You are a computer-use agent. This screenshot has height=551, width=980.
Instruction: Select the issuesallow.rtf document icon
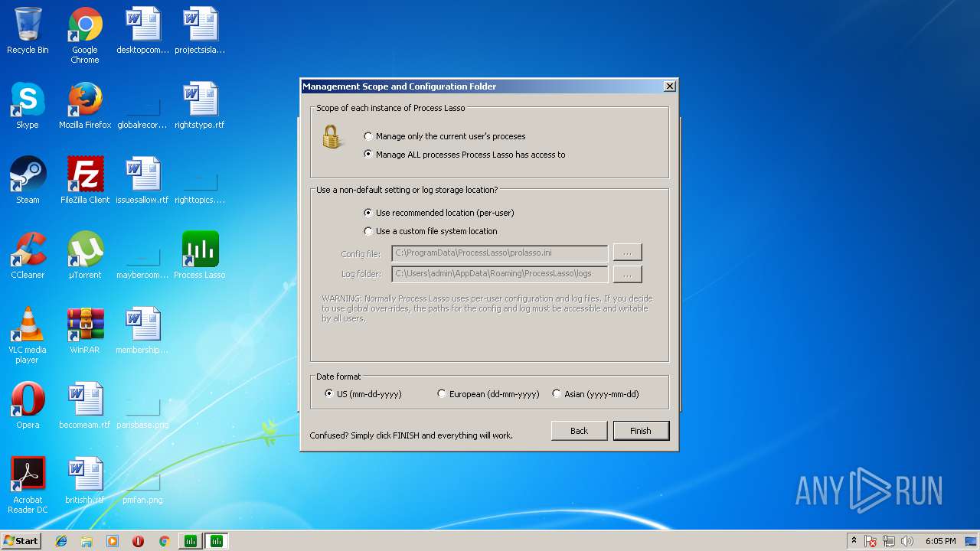tap(142, 181)
